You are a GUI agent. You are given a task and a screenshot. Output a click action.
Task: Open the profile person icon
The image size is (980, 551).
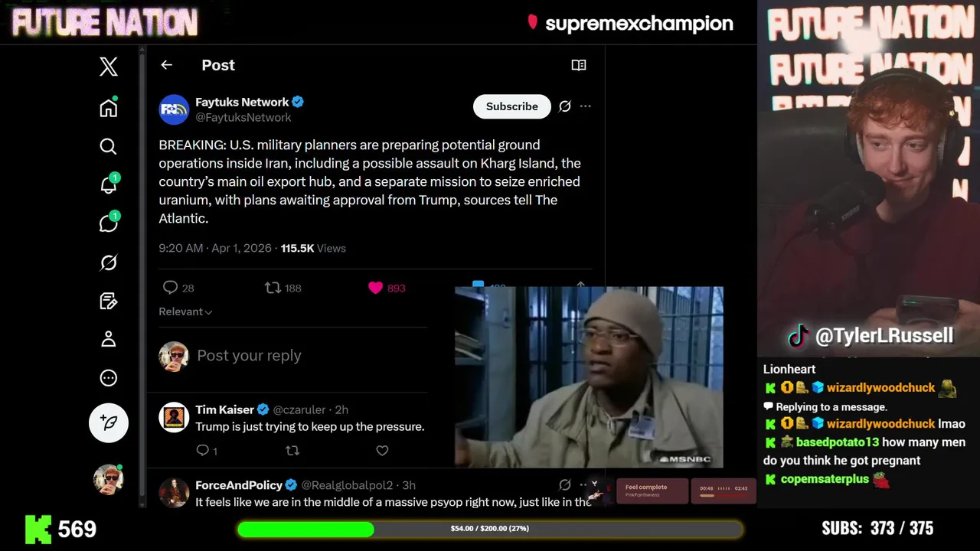[109, 339]
